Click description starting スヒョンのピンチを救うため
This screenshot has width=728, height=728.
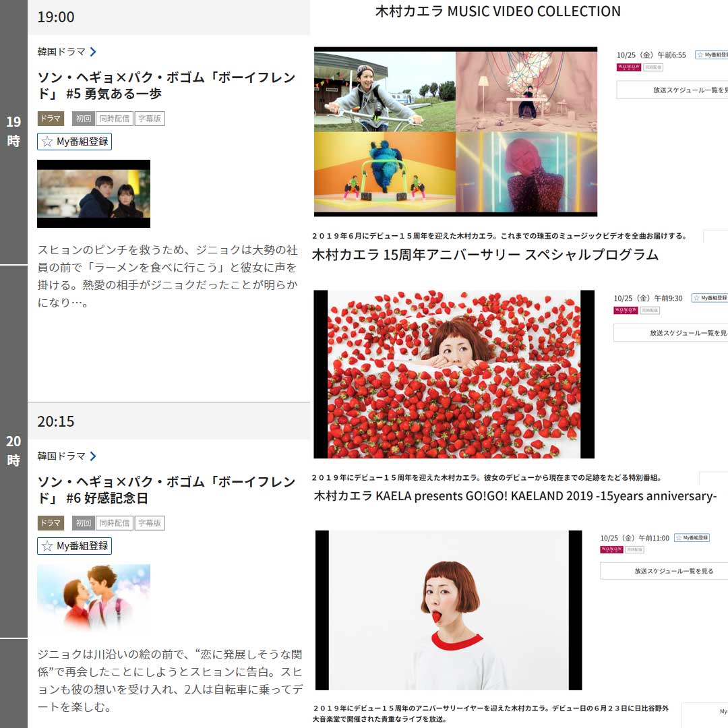coord(167,276)
